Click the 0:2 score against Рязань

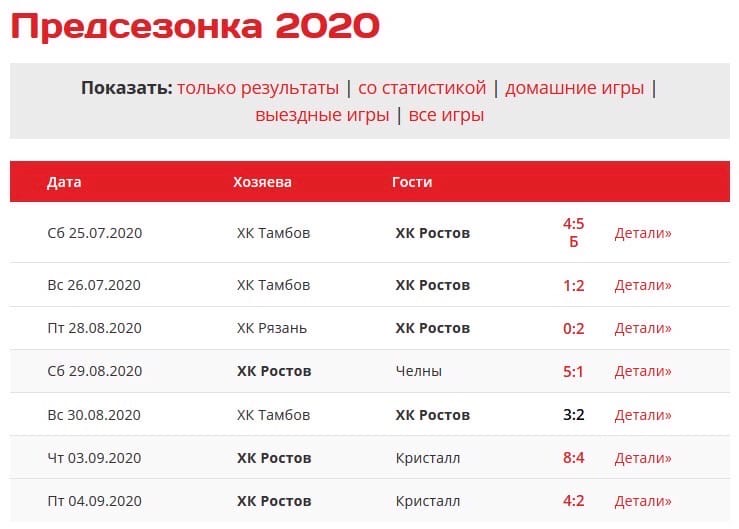pos(574,328)
